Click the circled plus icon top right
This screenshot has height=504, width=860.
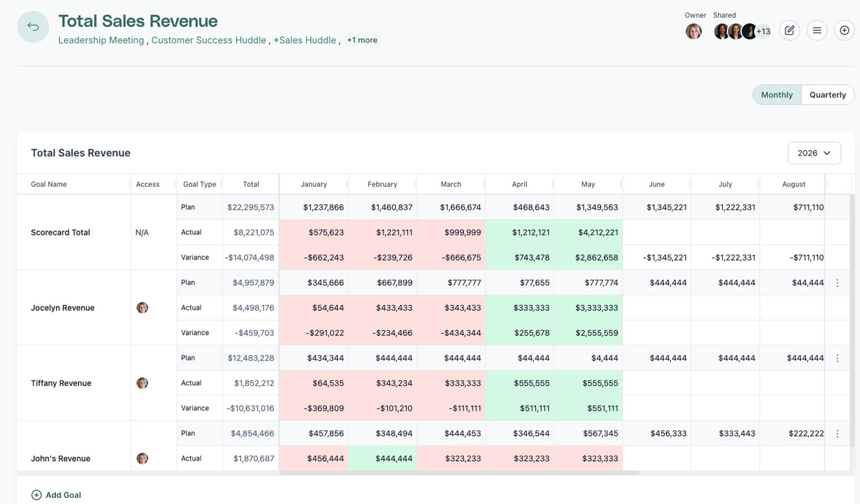844,30
